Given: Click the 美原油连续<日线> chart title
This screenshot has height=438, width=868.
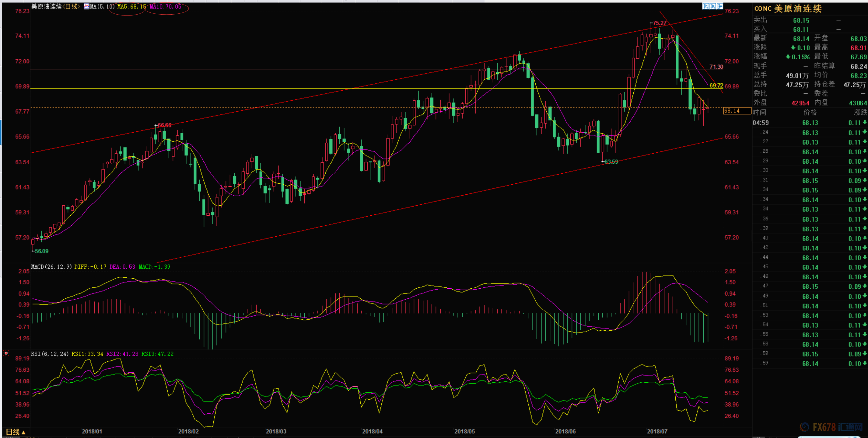Looking at the screenshot, I should [x=56, y=6].
